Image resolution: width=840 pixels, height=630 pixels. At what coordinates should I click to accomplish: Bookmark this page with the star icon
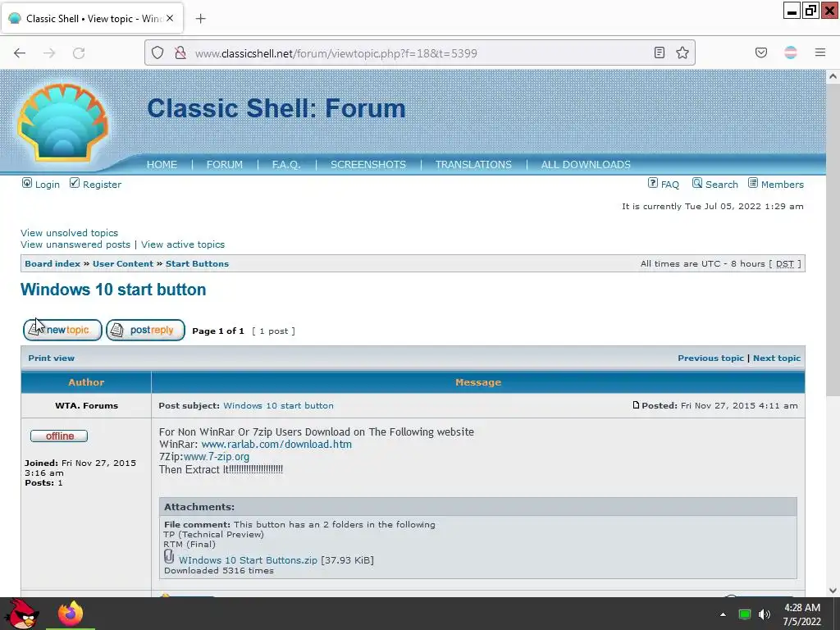(682, 52)
